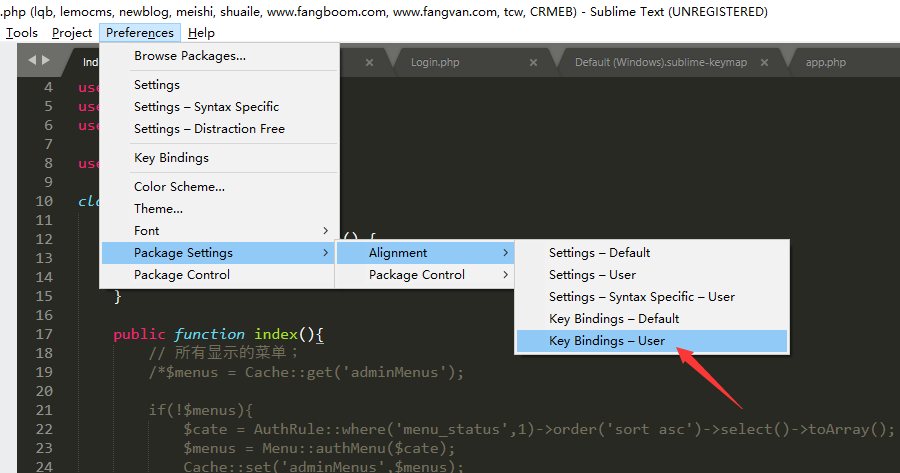This screenshot has width=900, height=473.
Task: Open Settings – Syntax Specific – User
Action: click(652, 297)
